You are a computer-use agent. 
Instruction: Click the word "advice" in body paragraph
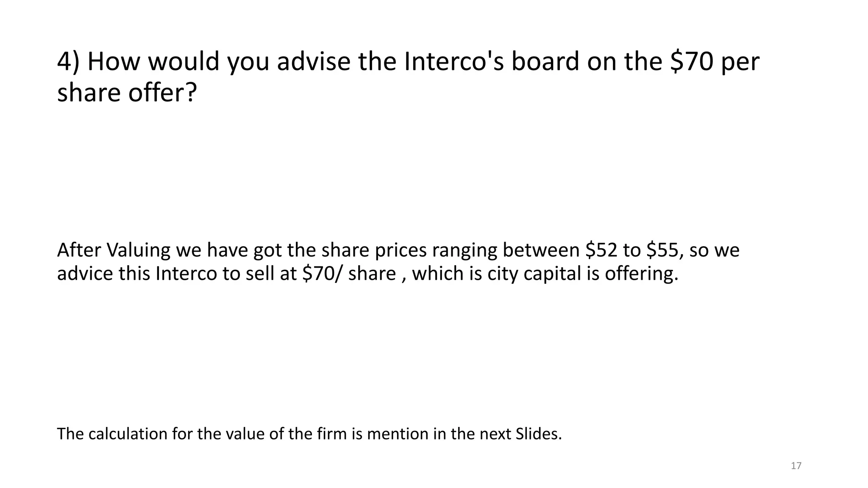pos(85,274)
